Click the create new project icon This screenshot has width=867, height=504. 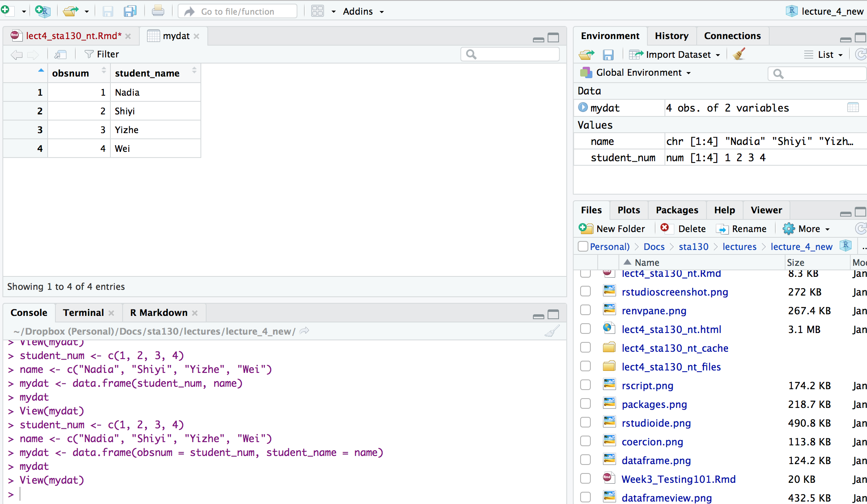pyautogui.click(x=42, y=11)
